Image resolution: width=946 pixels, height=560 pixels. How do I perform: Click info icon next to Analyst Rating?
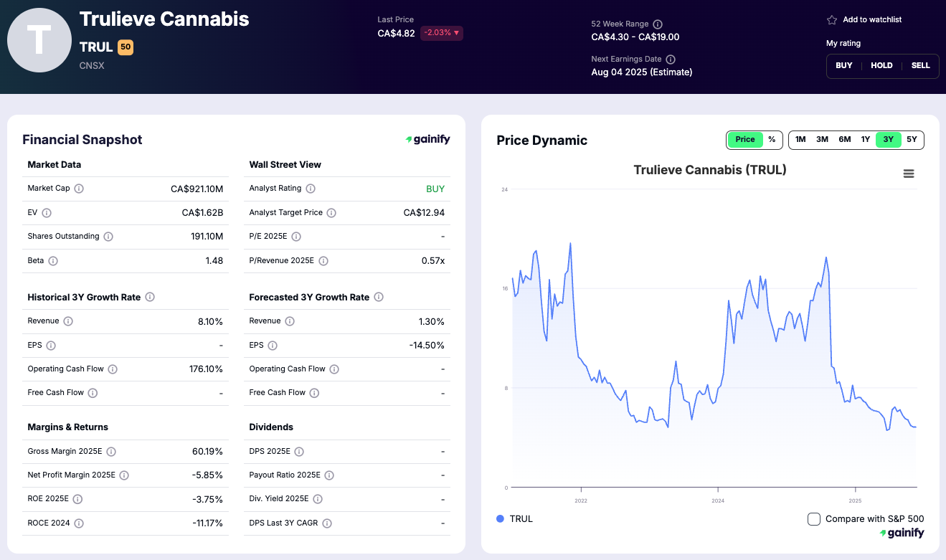click(x=311, y=189)
